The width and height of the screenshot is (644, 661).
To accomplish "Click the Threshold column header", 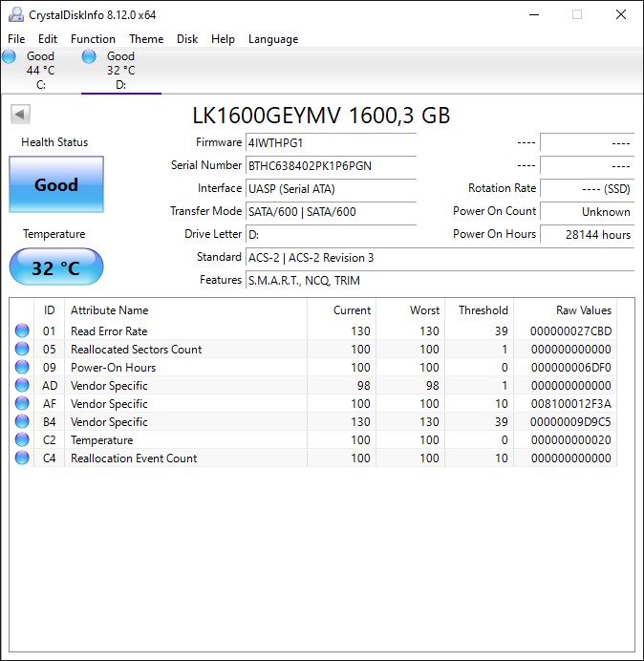I will [480, 310].
